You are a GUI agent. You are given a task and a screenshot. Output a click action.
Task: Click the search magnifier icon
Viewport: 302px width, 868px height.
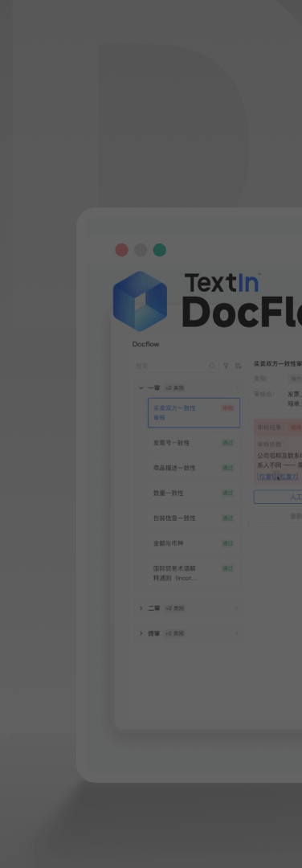click(212, 366)
